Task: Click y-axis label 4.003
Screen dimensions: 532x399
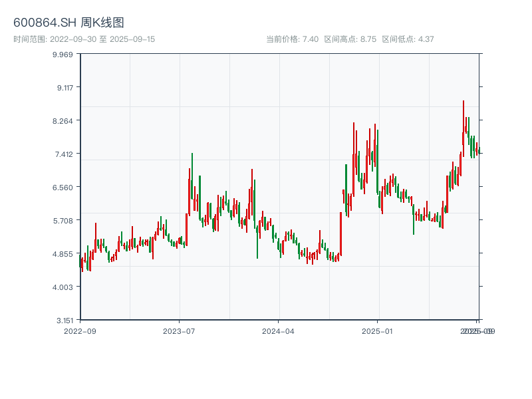Action: tap(63, 287)
